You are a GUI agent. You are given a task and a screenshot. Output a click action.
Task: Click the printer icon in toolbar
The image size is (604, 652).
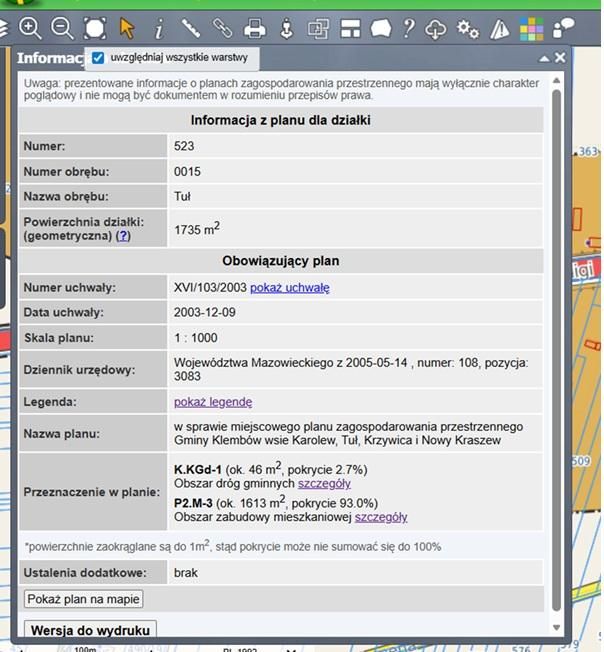255,28
